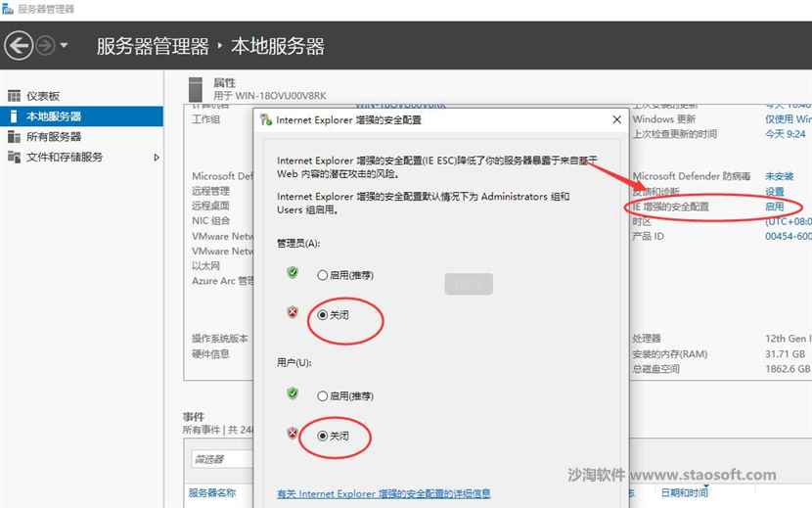812x508 pixels.
Task: Click the forward navigation arrow
Action: pos(46,46)
